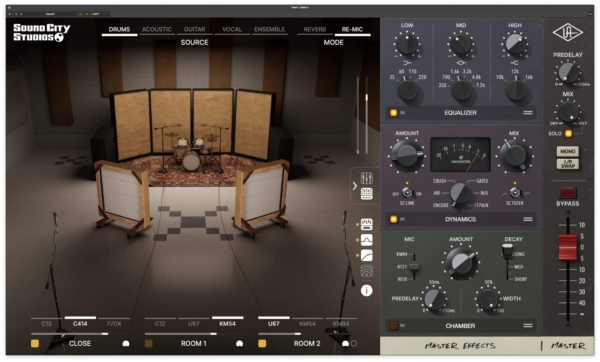Click the CLOSE mic polar pattern icon
600x362 pixels.
(126, 344)
